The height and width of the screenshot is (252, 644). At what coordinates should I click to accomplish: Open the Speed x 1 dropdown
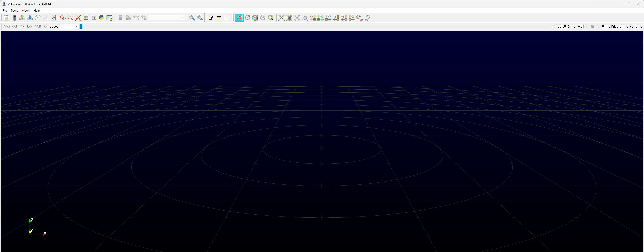pos(70,27)
